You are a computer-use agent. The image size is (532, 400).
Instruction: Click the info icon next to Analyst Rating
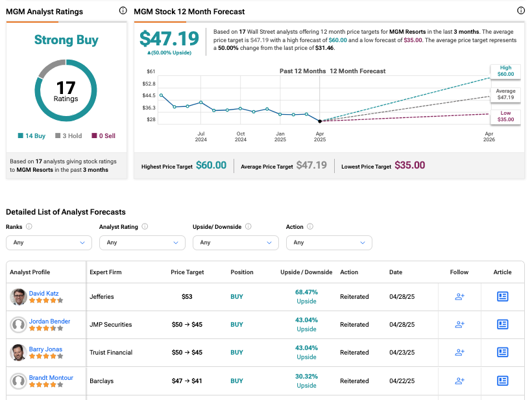click(145, 226)
